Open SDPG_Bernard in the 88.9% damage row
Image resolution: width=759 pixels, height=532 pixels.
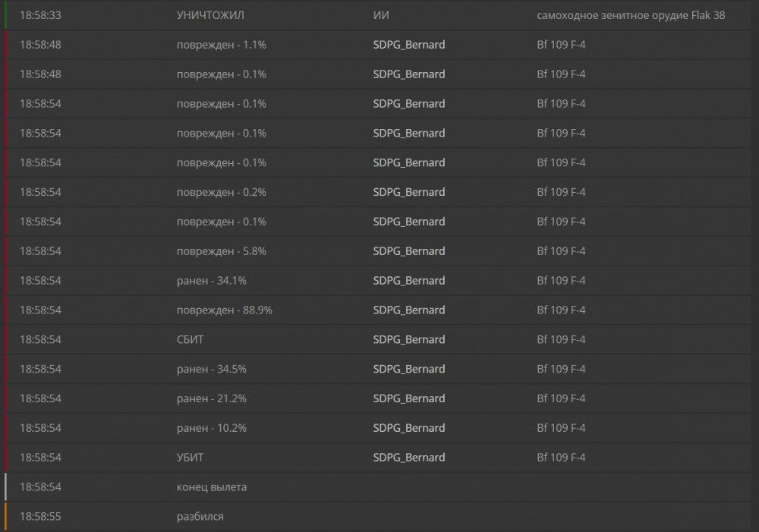click(408, 310)
